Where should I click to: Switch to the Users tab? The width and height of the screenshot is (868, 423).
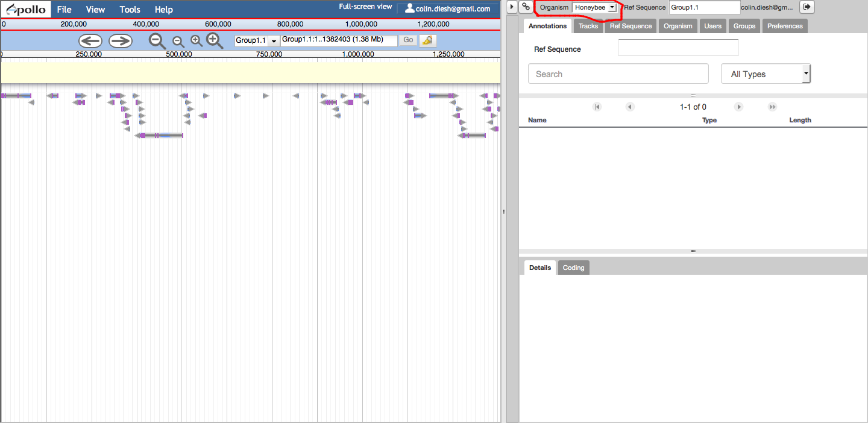713,26
